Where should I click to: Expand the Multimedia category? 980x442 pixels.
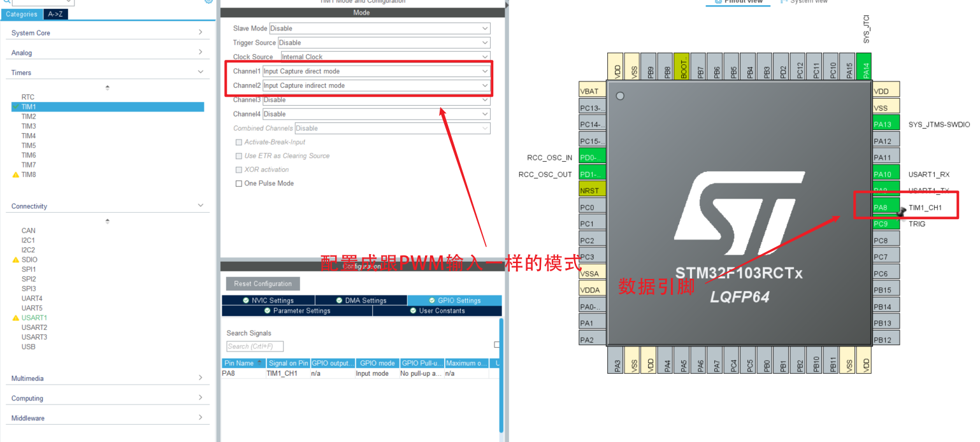point(107,378)
